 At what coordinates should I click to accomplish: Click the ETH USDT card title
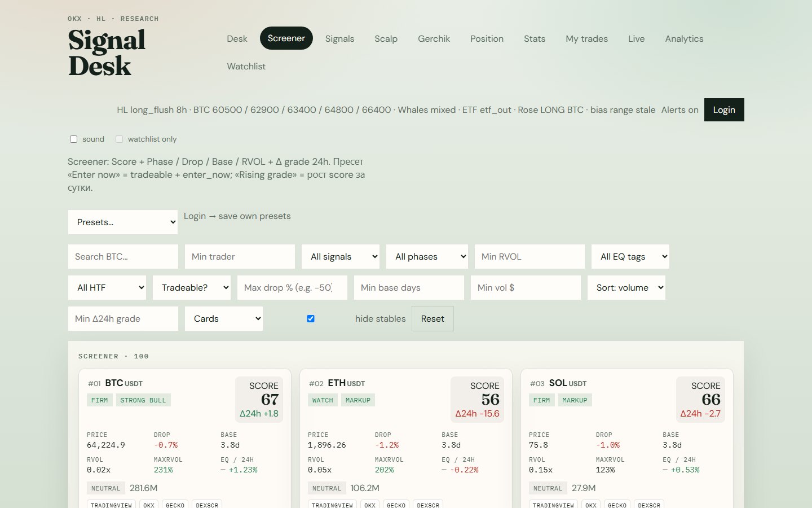[346, 383]
